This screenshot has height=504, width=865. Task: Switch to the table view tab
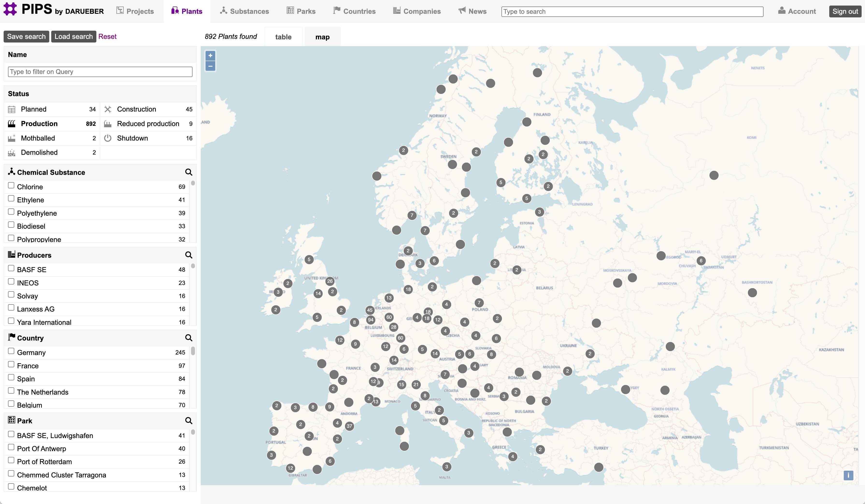click(283, 36)
